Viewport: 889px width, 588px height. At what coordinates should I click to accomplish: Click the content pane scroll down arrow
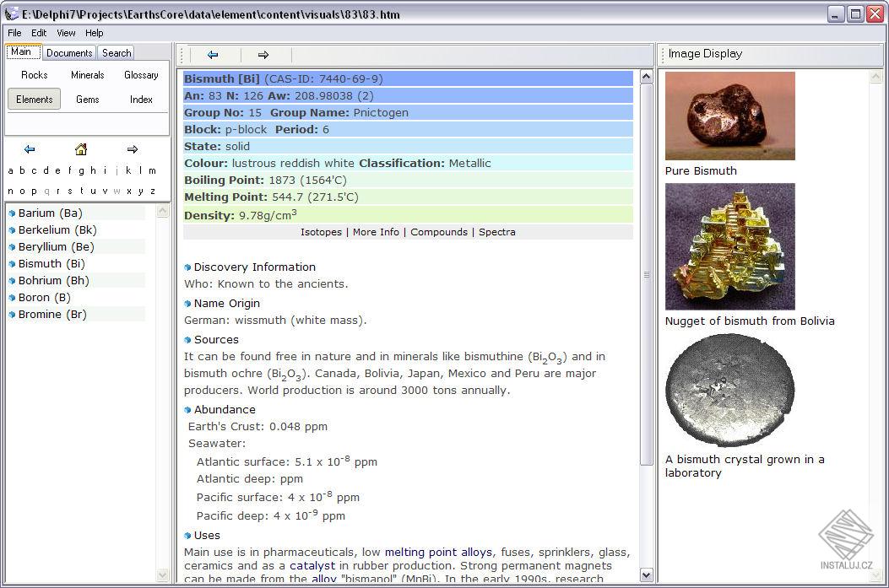(647, 575)
